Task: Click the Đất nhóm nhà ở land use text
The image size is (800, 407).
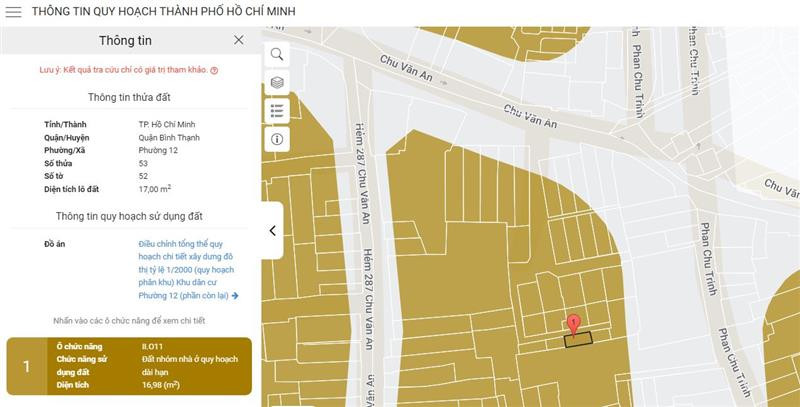Action: click(x=189, y=358)
